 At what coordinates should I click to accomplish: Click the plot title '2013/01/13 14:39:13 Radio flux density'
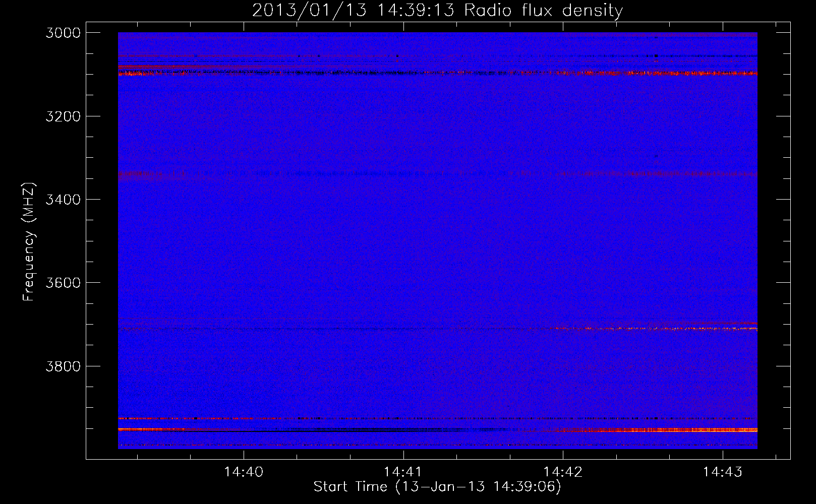[437, 10]
